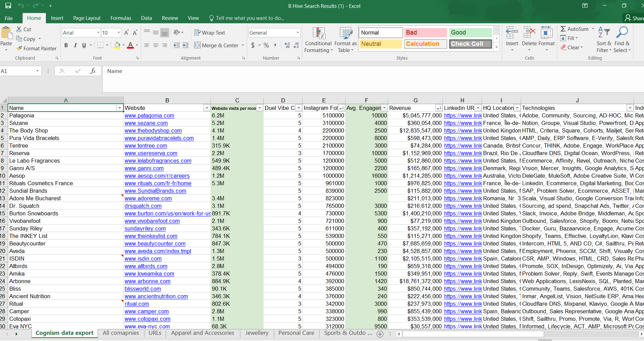
Task: Open Format as Table gallery
Action: click(x=345, y=40)
